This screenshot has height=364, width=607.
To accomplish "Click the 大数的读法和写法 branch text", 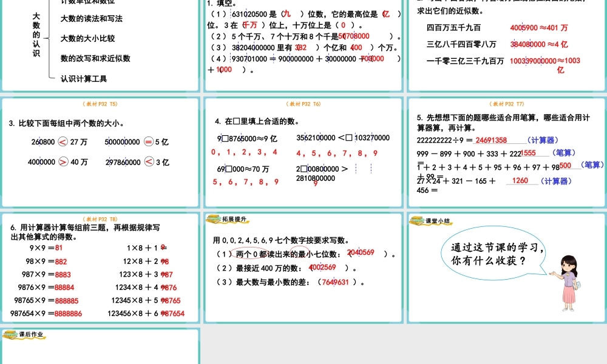I will click(91, 19).
